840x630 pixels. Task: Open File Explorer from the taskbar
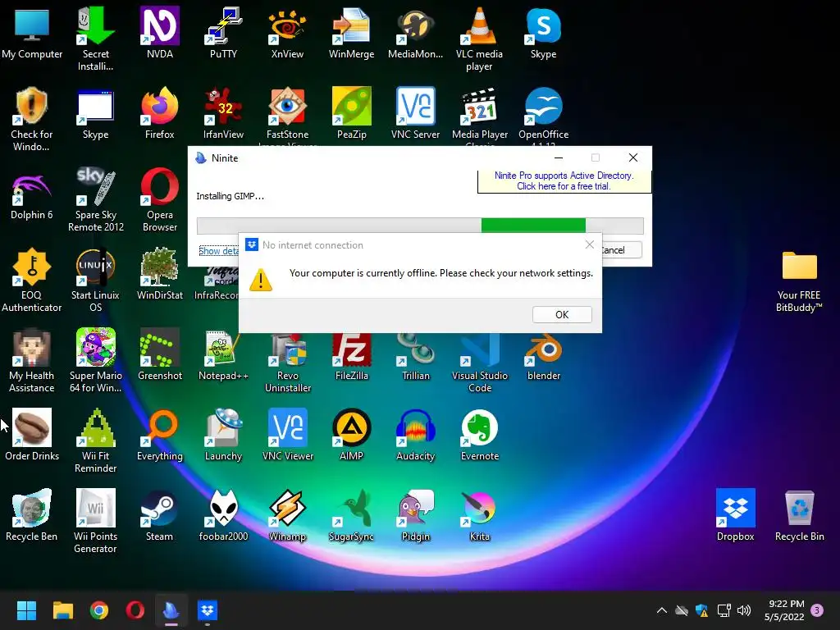(x=62, y=610)
